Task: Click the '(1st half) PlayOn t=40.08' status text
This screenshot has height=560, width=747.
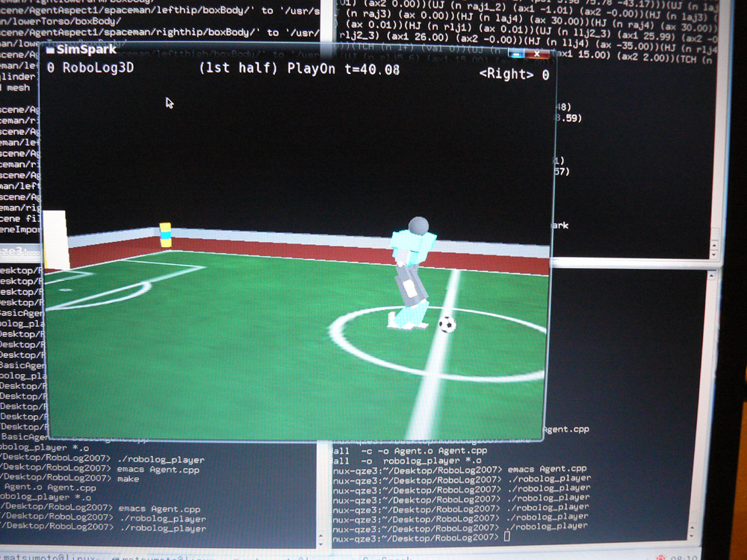Action: 300,69
